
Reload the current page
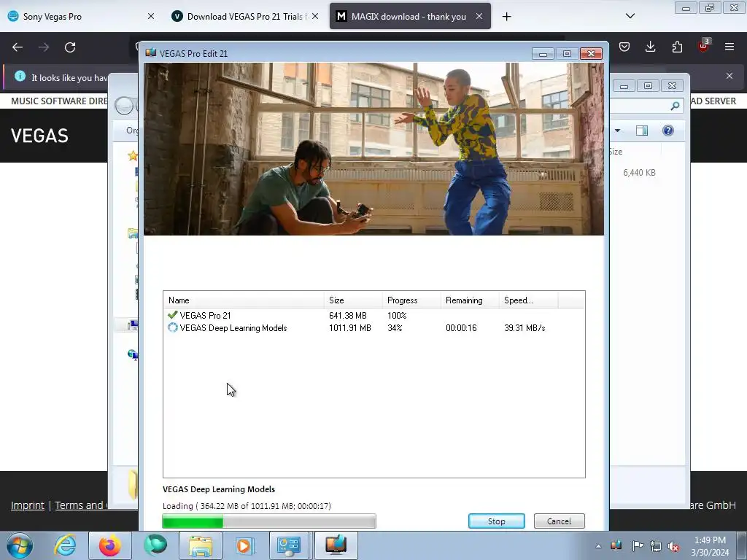[x=70, y=47]
